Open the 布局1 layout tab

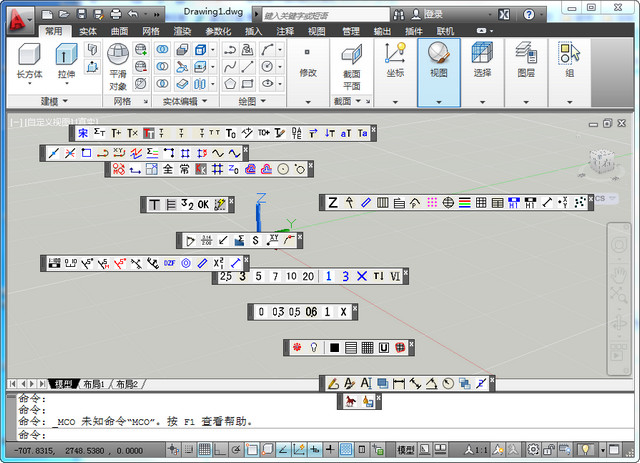(x=94, y=384)
